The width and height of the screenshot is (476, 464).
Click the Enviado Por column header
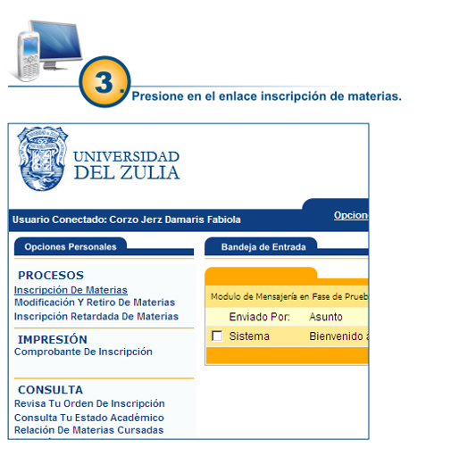click(x=259, y=317)
